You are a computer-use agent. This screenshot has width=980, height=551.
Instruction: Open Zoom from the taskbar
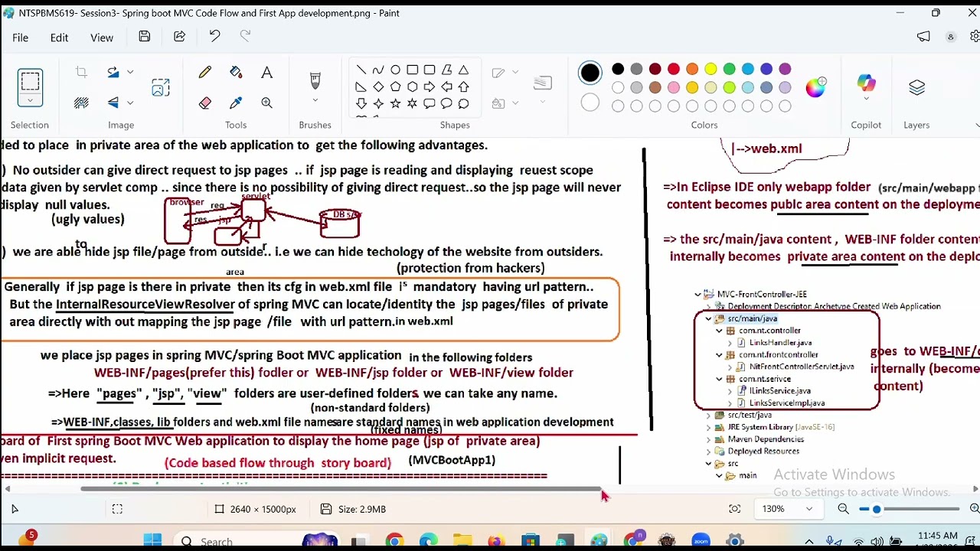point(701,542)
